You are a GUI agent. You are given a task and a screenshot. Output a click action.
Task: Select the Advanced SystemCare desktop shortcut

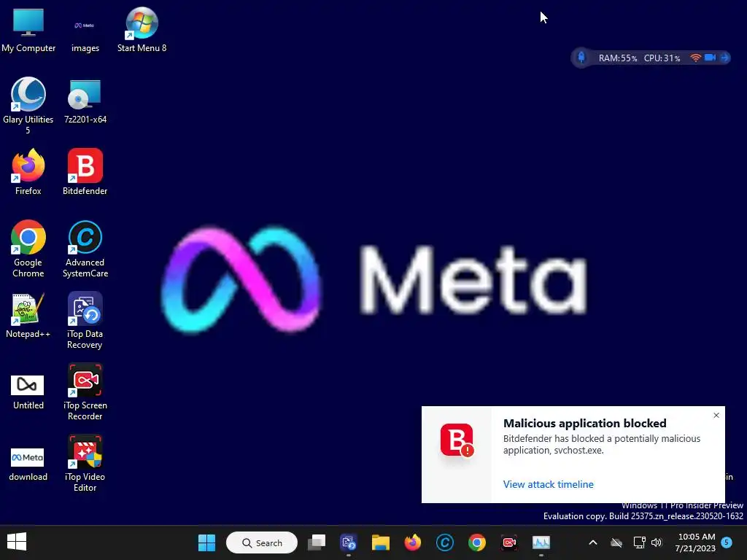(85, 249)
